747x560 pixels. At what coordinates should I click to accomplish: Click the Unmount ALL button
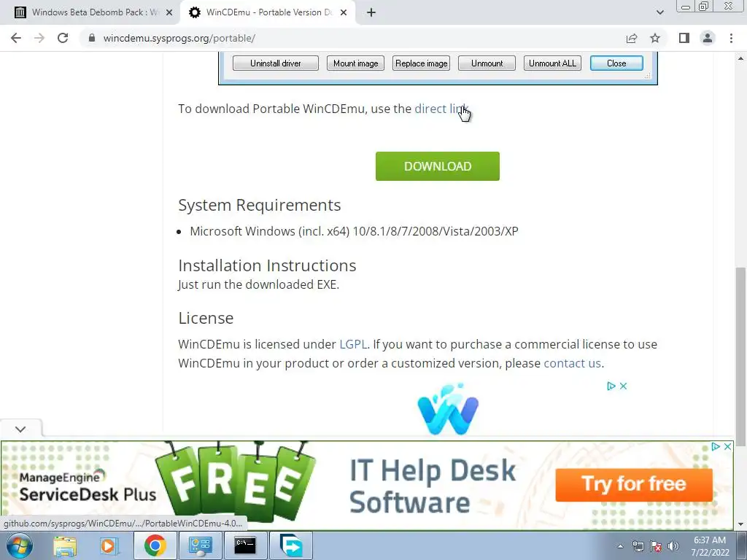tap(552, 63)
